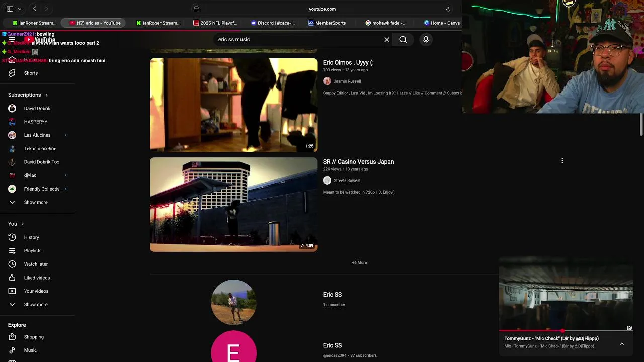This screenshot has width=644, height=362.
Task: Open the Eric SS channel with the pink E avatar
Action: (x=233, y=347)
